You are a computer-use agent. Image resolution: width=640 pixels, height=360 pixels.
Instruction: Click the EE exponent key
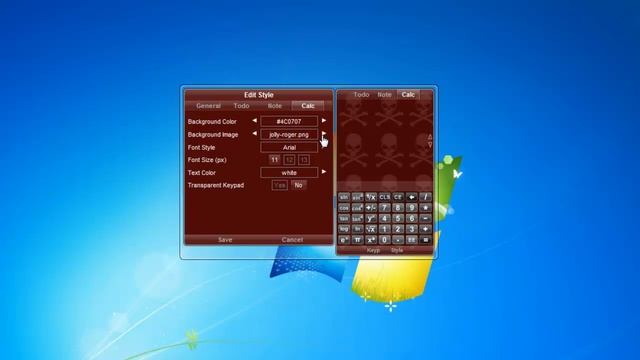point(412,240)
